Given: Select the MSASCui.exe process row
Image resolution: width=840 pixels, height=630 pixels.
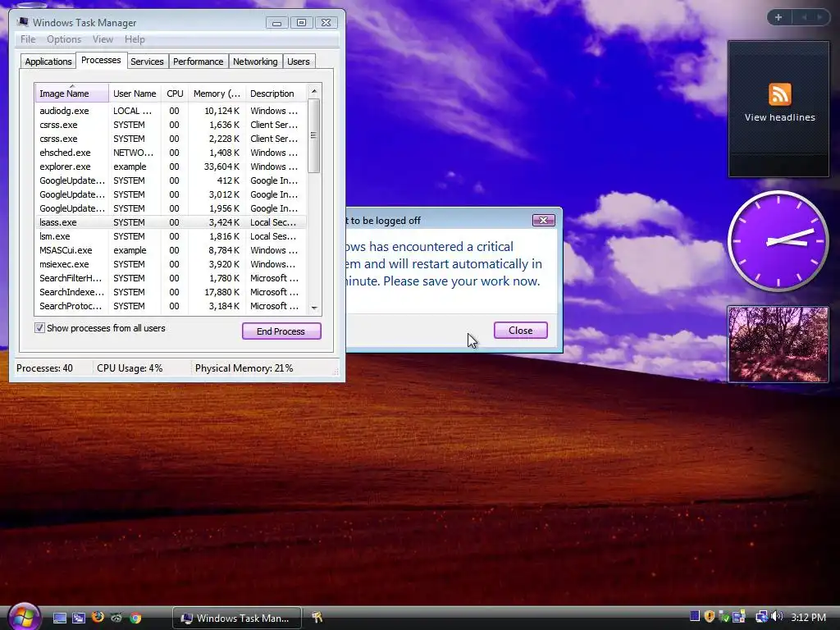Looking at the screenshot, I should 171,250.
